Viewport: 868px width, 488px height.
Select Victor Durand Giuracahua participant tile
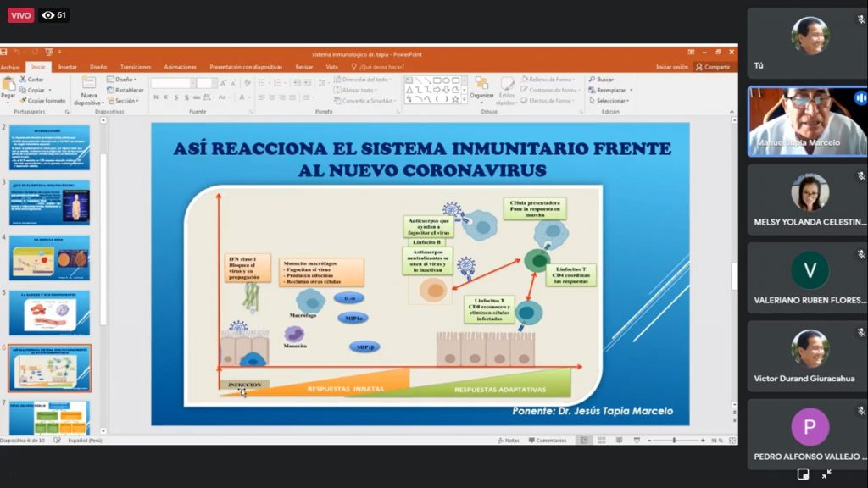click(x=807, y=357)
